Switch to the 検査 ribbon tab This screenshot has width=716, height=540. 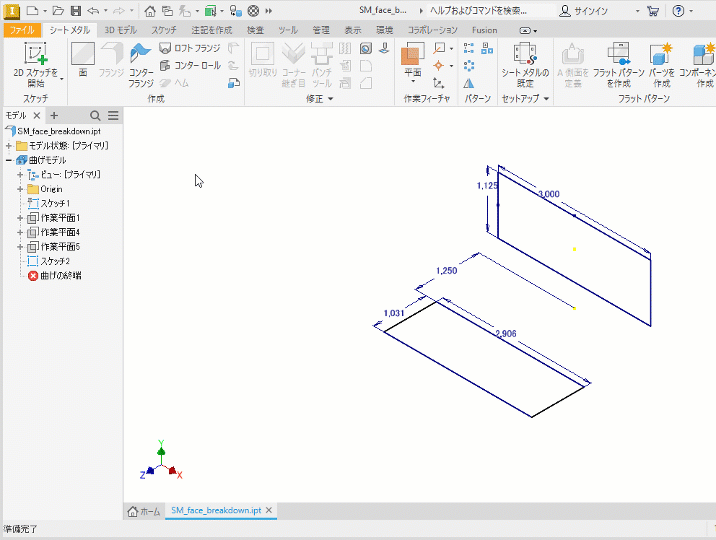pos(255,30)
